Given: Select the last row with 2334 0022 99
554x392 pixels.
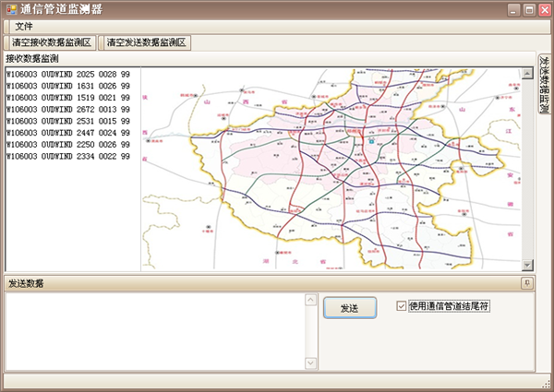Looking at the screenshot, I should (x=67, y=157).
